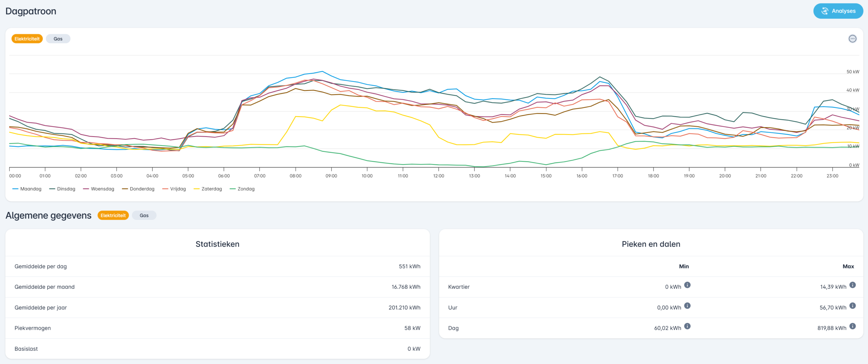Viewport: 868px width, 364px height.
Task: Select Elektriciteit tab in Dagpatroon chart
Action: tap(27, 39)
